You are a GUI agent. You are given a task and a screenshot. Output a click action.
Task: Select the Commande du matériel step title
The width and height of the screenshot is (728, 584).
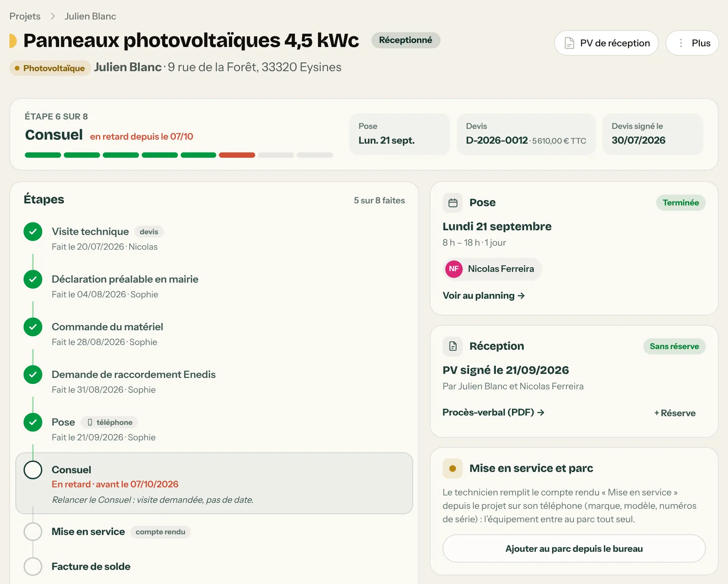[107, 327]
